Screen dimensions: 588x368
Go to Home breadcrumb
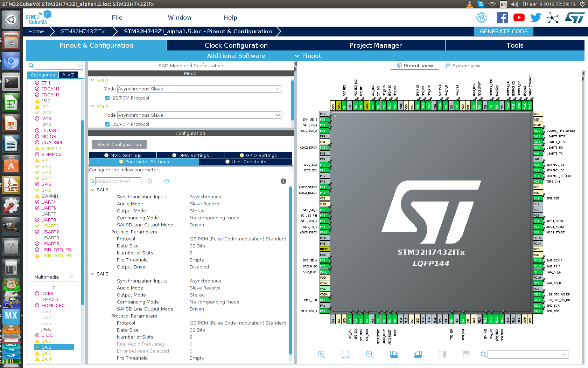pos(36,32)
